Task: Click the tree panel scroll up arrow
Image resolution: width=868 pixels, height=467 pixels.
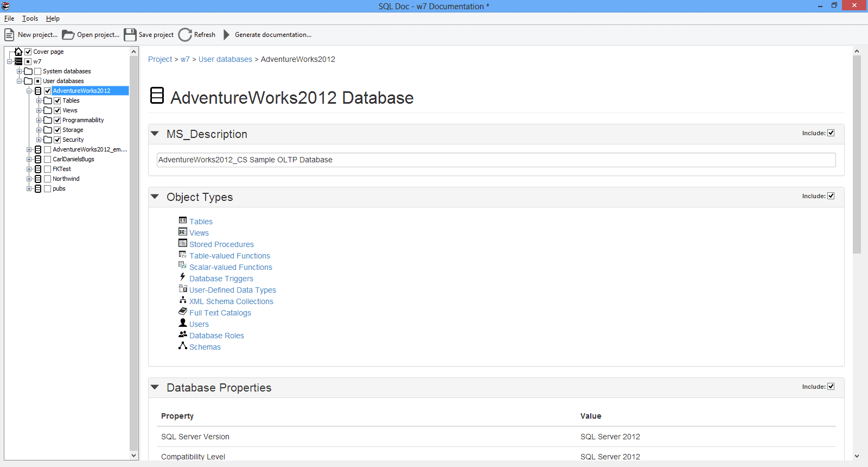Action: pyautogui.click(x=134, y=52)
